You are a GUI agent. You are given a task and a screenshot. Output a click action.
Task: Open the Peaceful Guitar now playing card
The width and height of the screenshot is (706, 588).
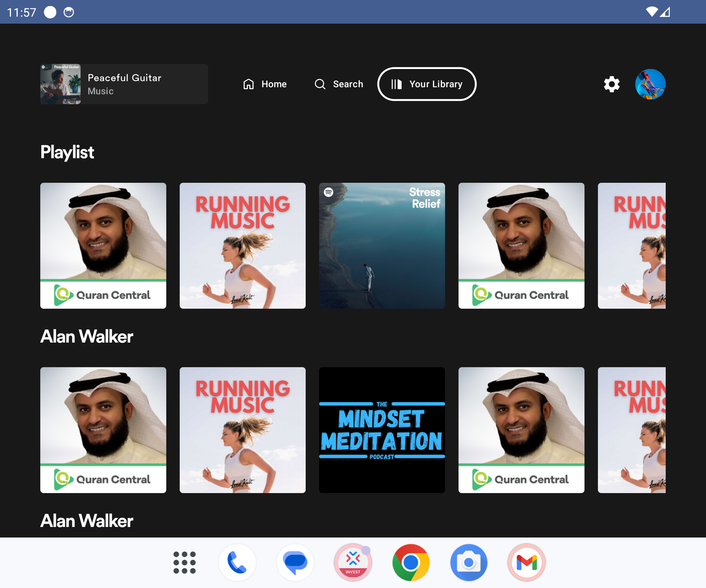(124, 84)
